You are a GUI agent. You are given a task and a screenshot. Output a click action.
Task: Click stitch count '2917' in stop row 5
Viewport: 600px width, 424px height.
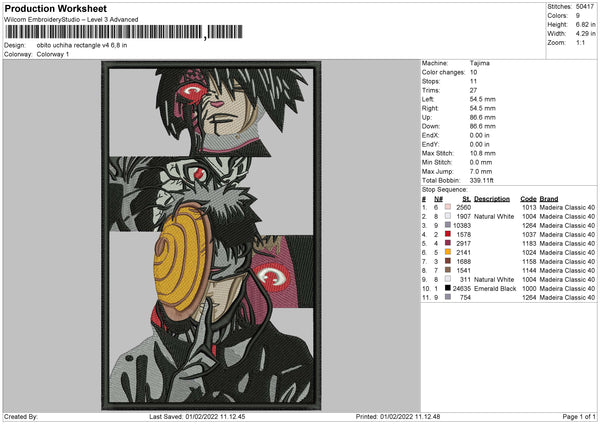click(463, 243)
